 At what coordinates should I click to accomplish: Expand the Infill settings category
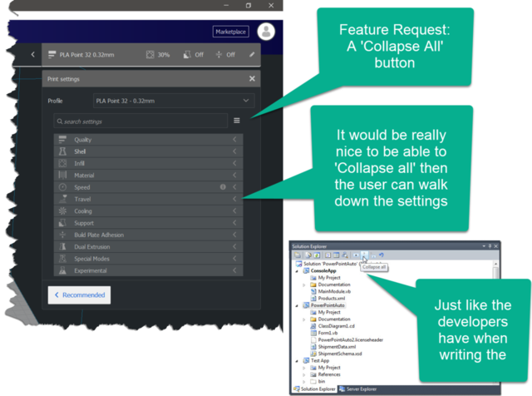[148, 163]
